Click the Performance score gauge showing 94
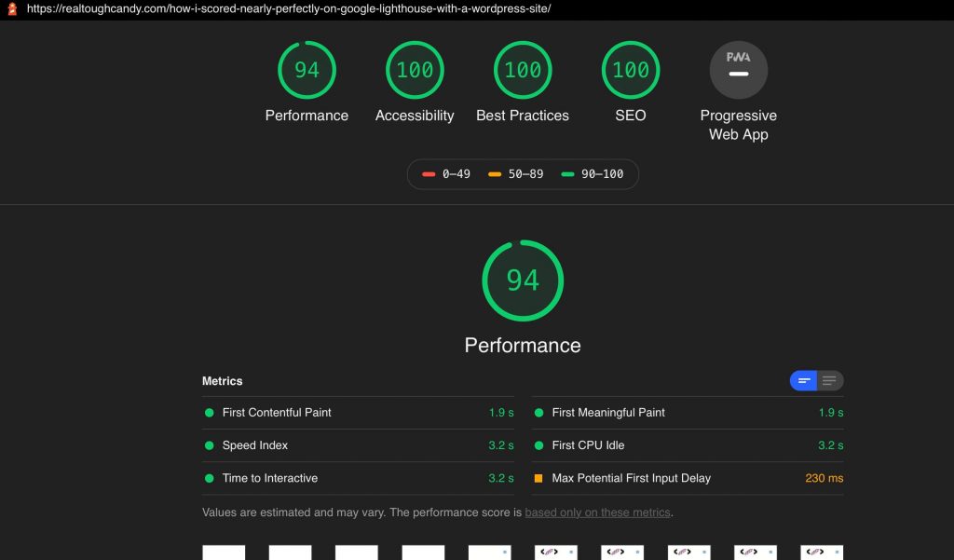 307,70
